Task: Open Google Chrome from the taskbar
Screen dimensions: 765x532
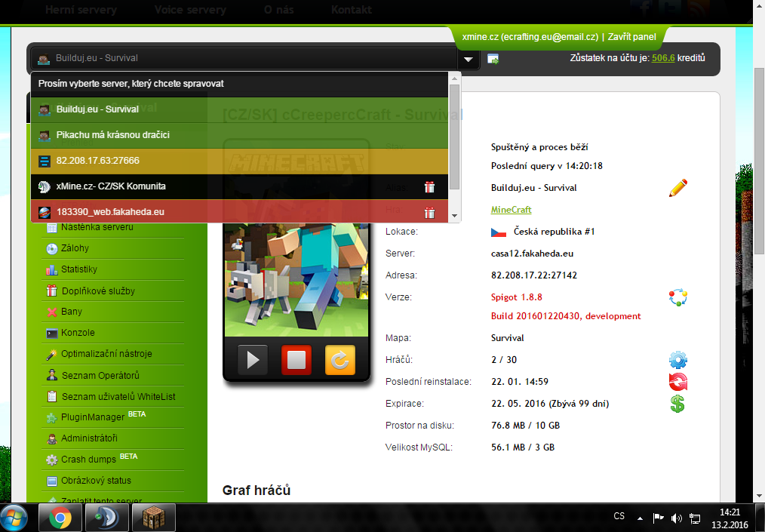Action: pyautogui.click(x=60, y=518)
